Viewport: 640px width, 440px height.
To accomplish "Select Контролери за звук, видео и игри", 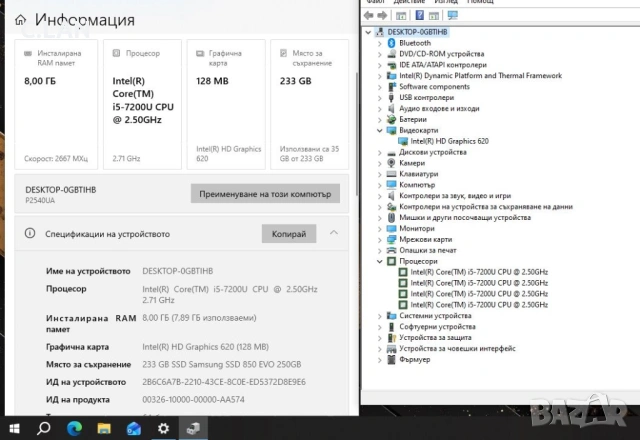I will 455,196.
